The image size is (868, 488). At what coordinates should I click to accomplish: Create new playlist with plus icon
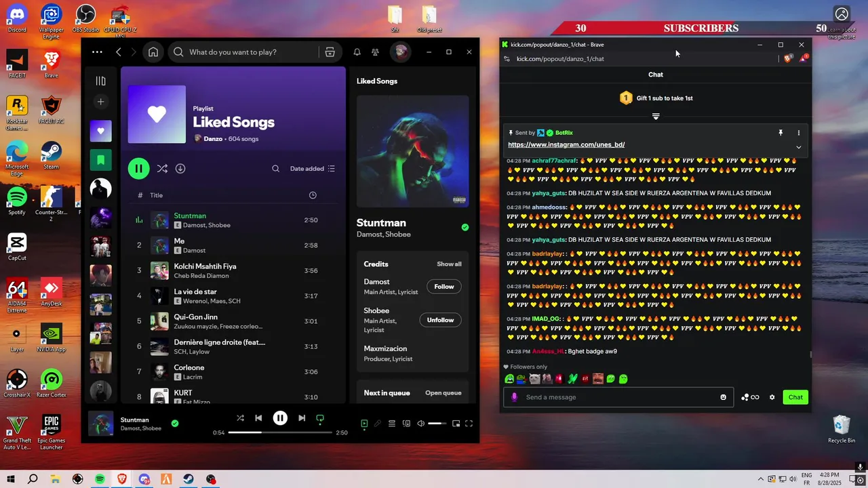pos(100,102)
